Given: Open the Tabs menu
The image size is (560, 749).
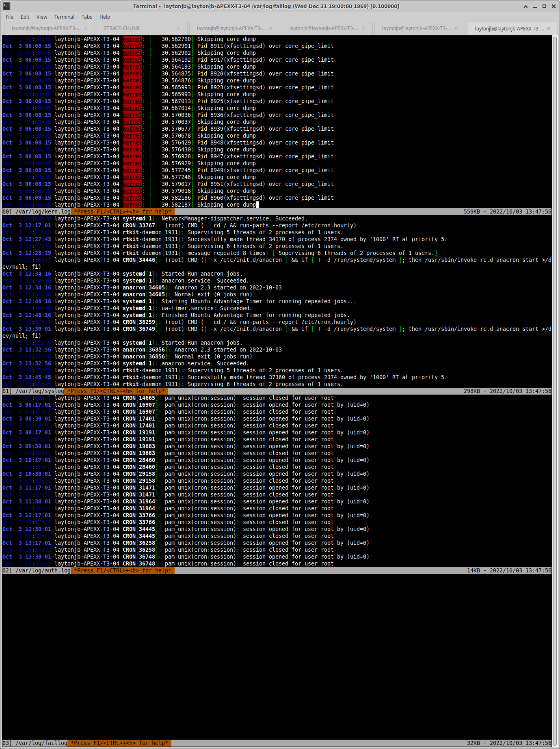Looking at the screenshot, I should click(87, 17).
